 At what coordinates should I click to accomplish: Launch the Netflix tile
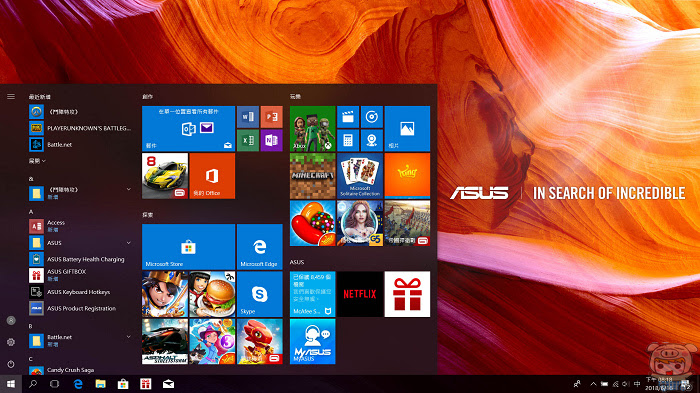point(360,294)
